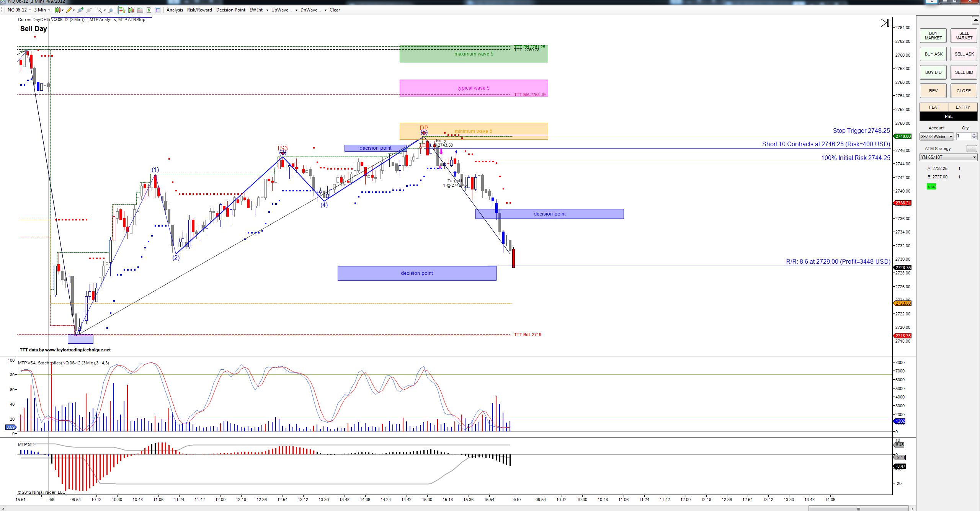Click the REV reverse position button
Screen dimensions: 980x511
pos(933,91)
